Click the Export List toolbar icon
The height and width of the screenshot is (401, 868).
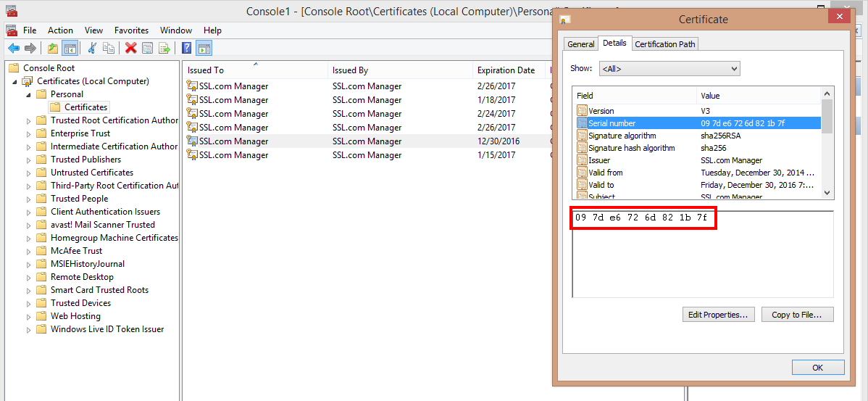coord(164,48)
